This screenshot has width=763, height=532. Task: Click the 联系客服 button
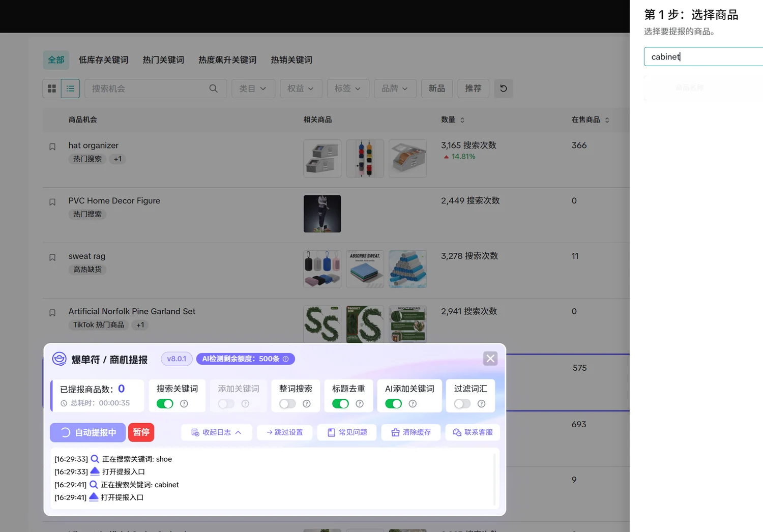tap(473, 432)
